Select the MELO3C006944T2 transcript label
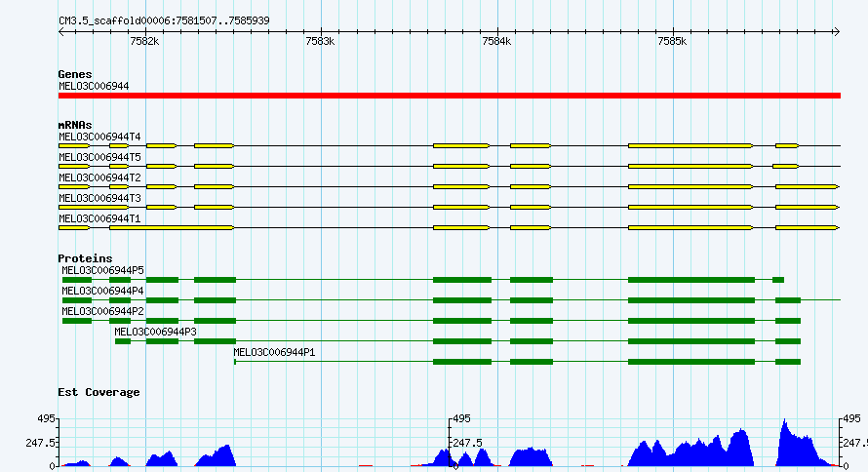Viewport: 868px width, 472px height. (99, 177)
